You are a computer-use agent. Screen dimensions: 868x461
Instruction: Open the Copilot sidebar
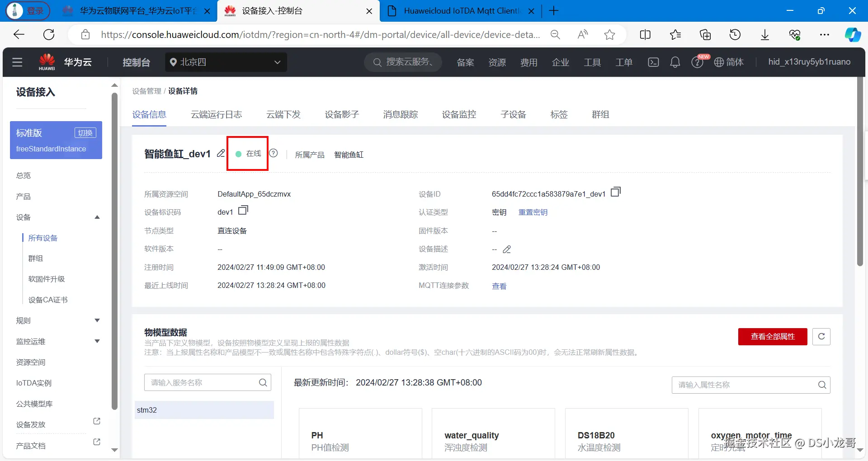(x=853, y=35)
